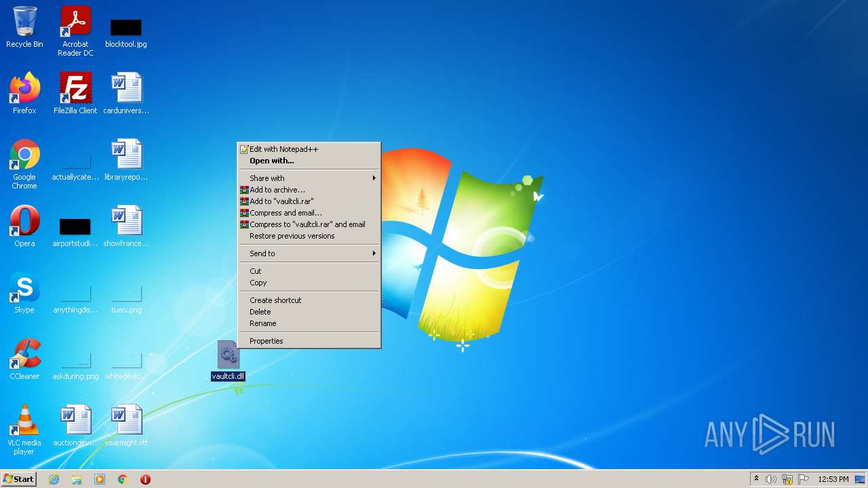This screenshot has width=868, height=488.
Task: Select the yearmight.rtf document
Action: coord(126,426)
